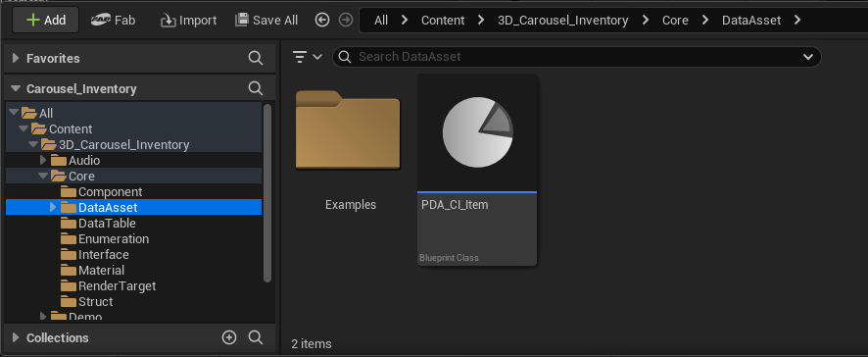The height and width of the screenshot is (357, 868).
Task: Select the Core folder in tree
Action: point(133,176)
